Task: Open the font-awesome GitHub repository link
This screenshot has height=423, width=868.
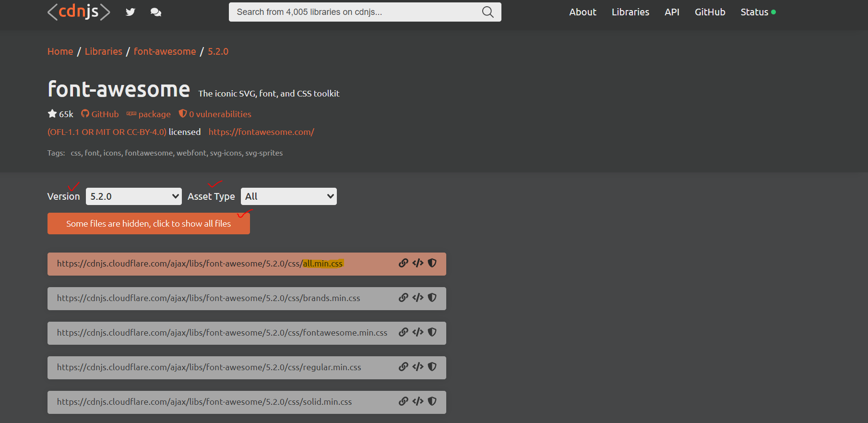Action: click(x=100, y=114)
